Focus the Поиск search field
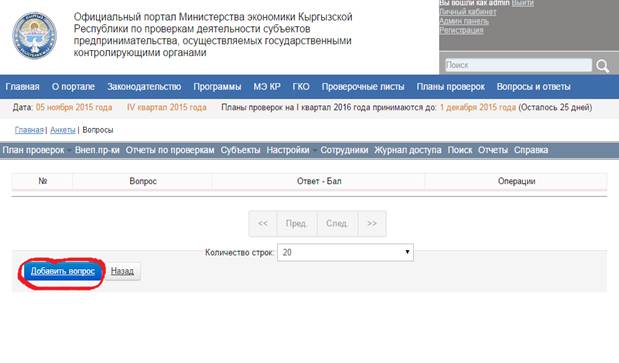This screenshot has width=619, height=363. [x=518, y=65]
